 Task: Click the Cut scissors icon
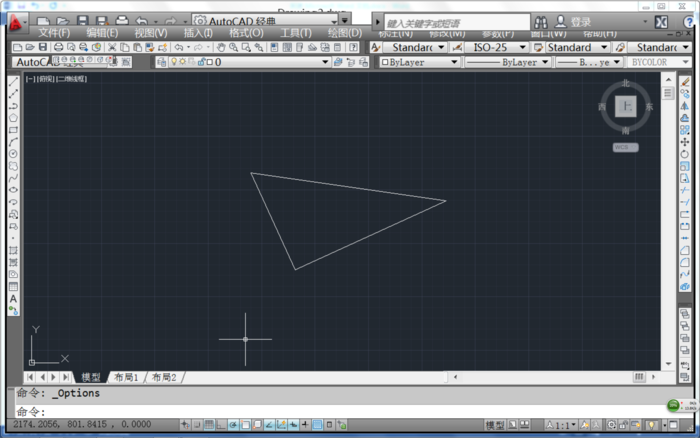pos(112,47)
